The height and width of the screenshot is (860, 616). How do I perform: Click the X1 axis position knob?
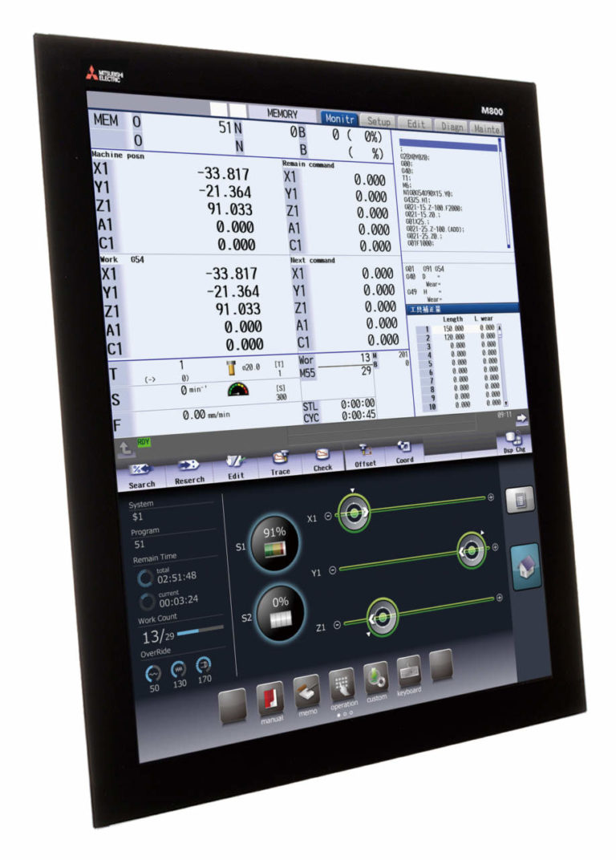[x=354, y=513]
